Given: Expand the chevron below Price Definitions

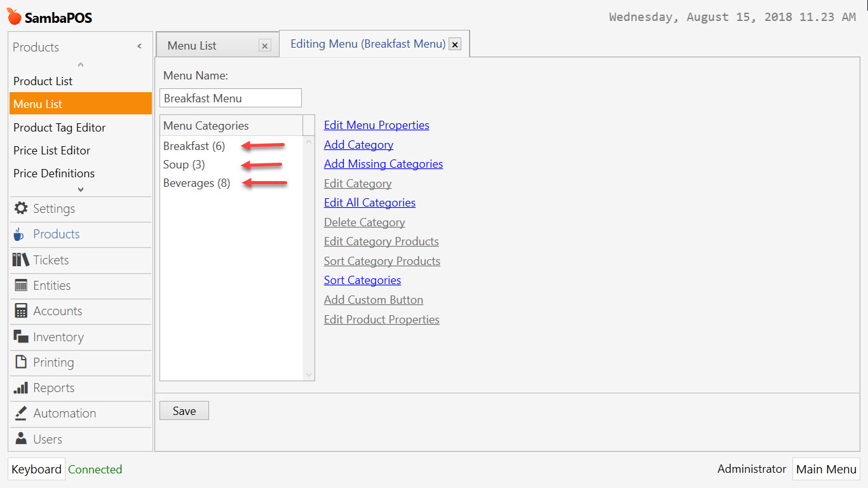Looking at the screenshot, I should (x=80, y=189).
